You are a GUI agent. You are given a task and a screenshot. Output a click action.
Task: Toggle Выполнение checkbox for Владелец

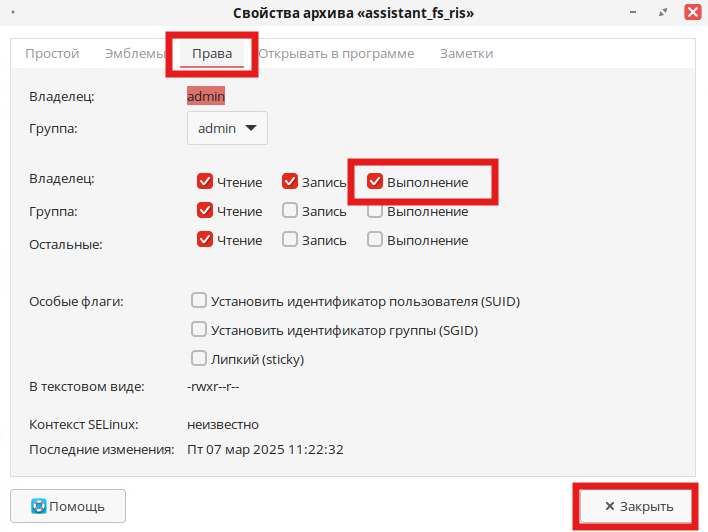coord(375,182)
